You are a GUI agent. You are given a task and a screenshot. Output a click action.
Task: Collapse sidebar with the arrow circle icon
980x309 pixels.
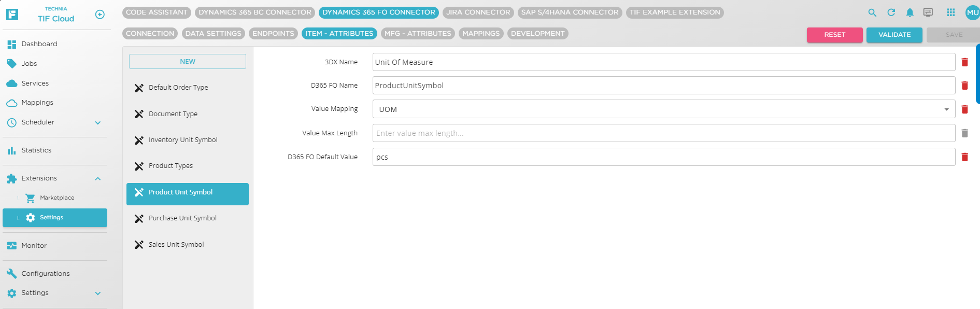pos(100,15)
